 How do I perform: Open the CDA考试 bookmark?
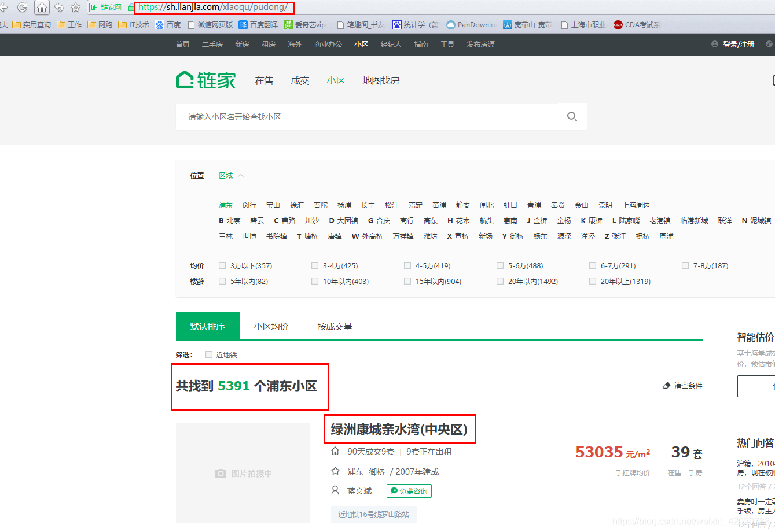coord(637,25)
